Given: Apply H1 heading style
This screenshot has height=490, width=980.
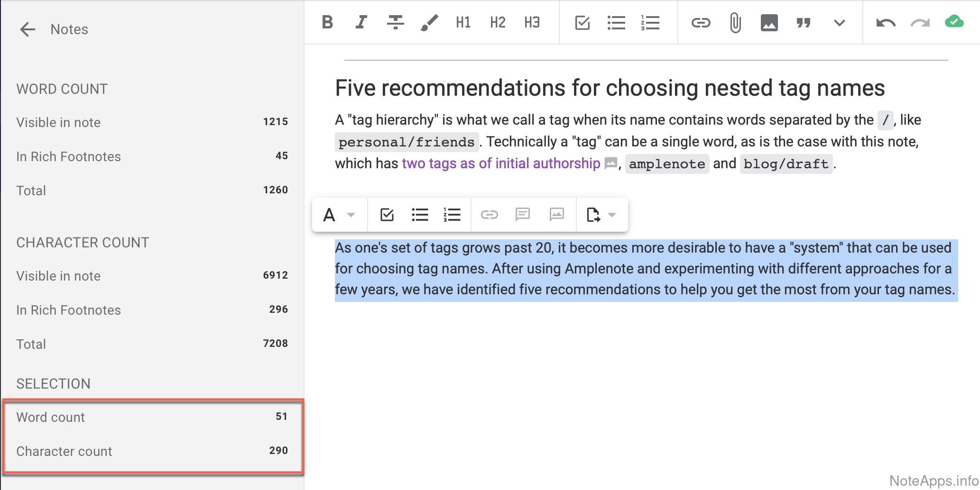Looking at the screenshot, I should 463,22.
